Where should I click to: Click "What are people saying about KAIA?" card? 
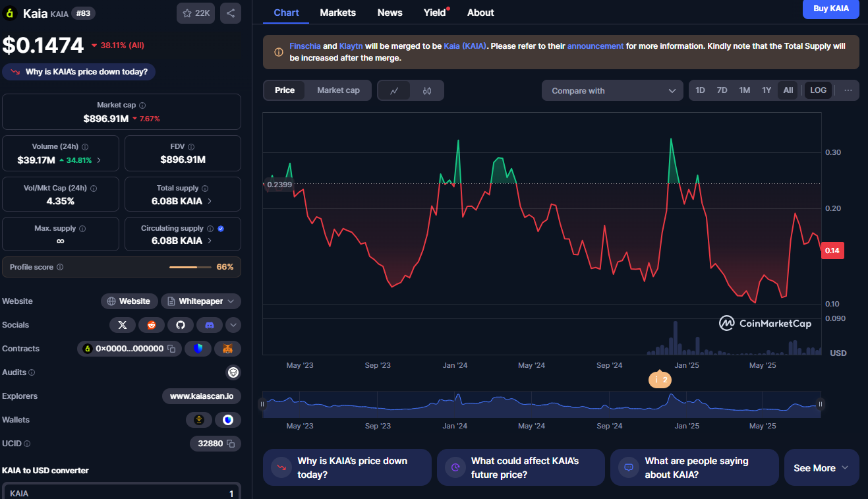(x=695, y=468)
